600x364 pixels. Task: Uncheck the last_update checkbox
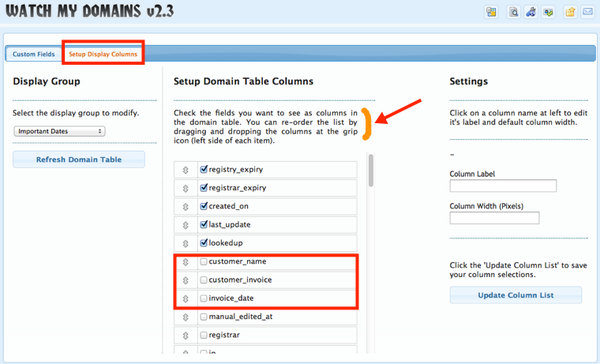tap(204, 224)
